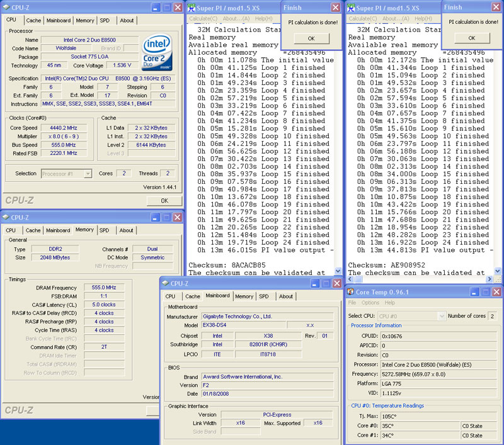Image resolution: width=504 pixels, height=445 pixels.
Task: Minimize the Mainboard CPU-Z window
Action: tap(315, 283)
